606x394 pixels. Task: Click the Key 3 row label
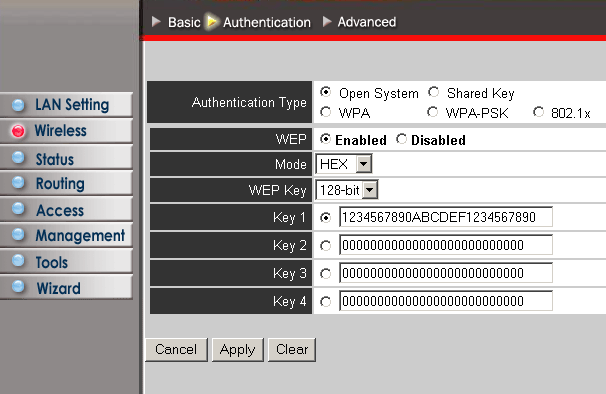pyautogui.click(x=289, y=273)
